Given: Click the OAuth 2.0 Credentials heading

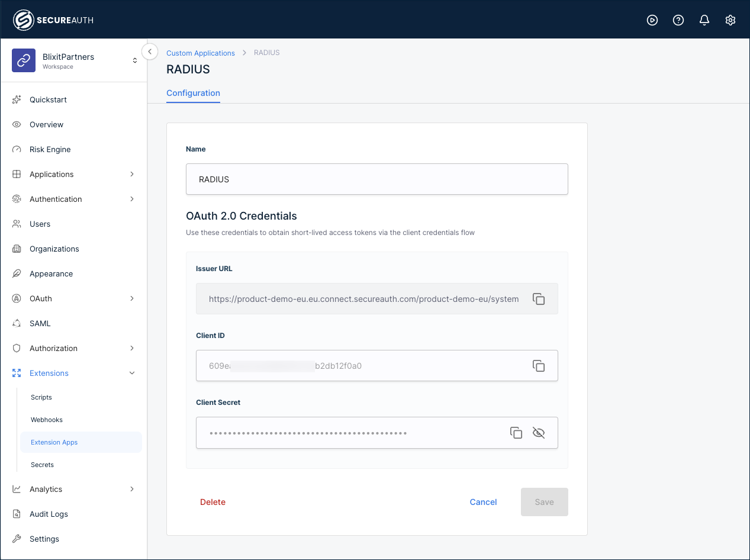Looking at the screenshot, I should click(242, 216).
